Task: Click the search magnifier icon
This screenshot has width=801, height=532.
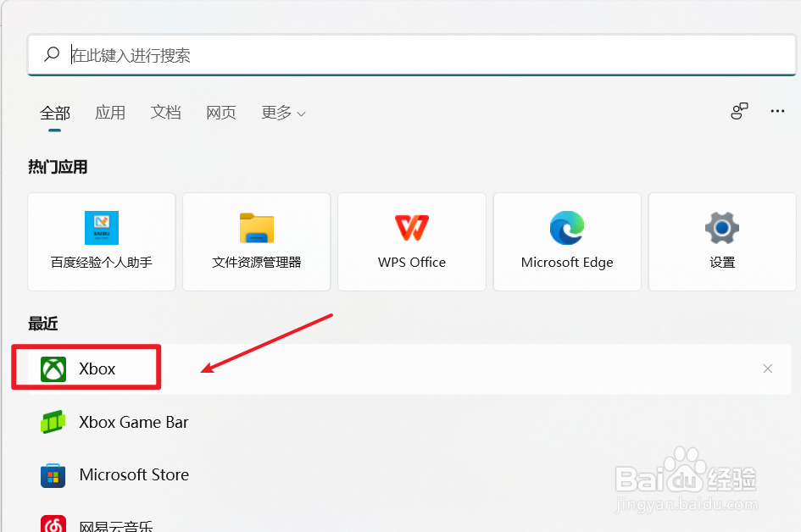Action: pyautogui.click(x=52, y=54)
